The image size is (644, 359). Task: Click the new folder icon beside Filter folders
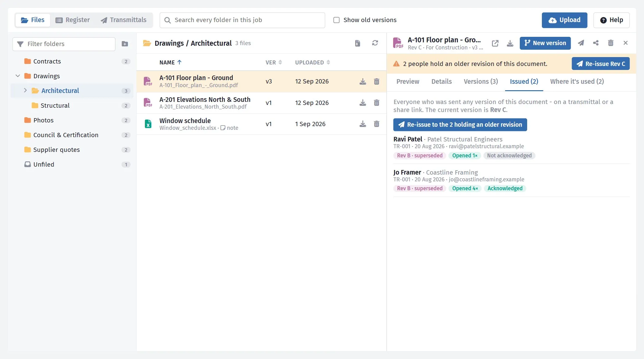click(125, 44)
